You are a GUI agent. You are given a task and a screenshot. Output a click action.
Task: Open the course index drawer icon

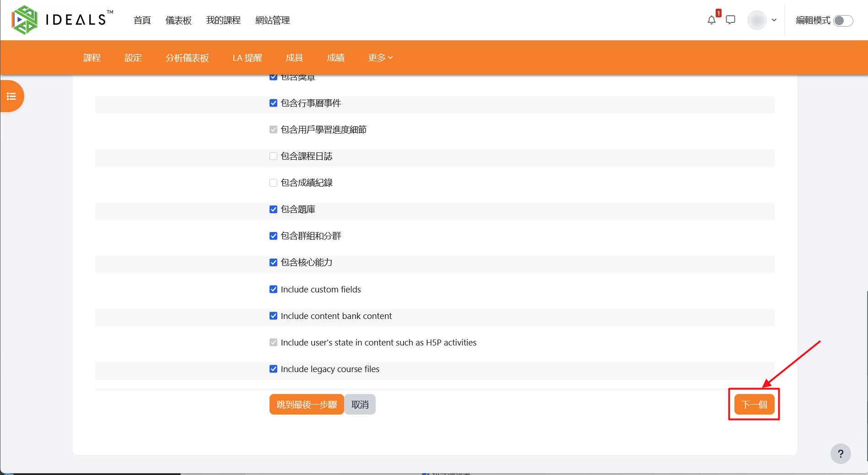[11, 96]
